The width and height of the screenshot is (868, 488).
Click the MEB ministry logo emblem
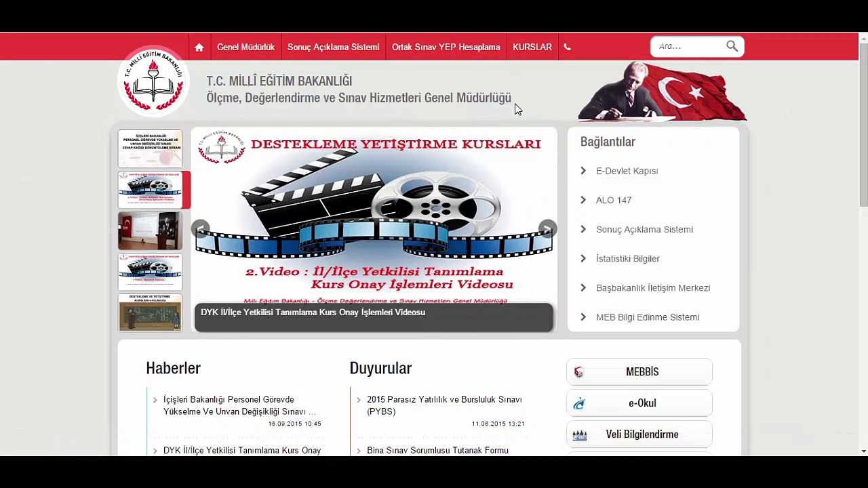[153, 81]
